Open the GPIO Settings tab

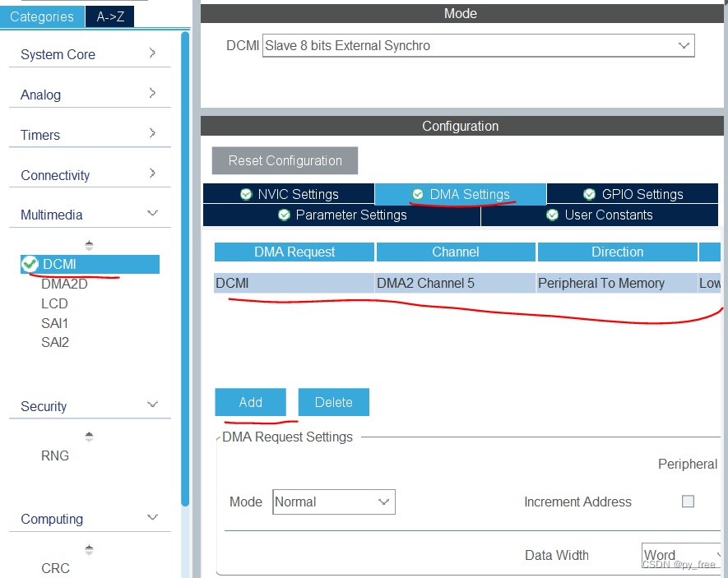(633, 194)
